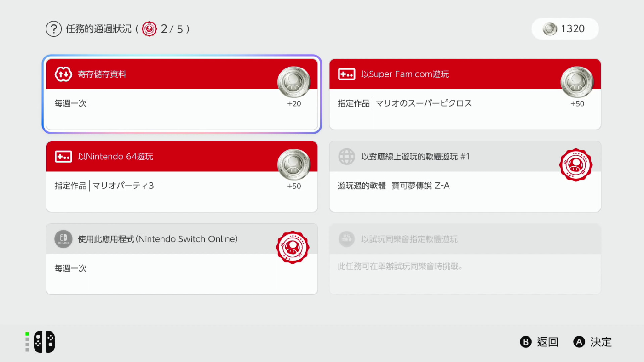Select the Nintendo Switch Online app icon
Viewport: 644px width, 362px height.
click(63, 239)
